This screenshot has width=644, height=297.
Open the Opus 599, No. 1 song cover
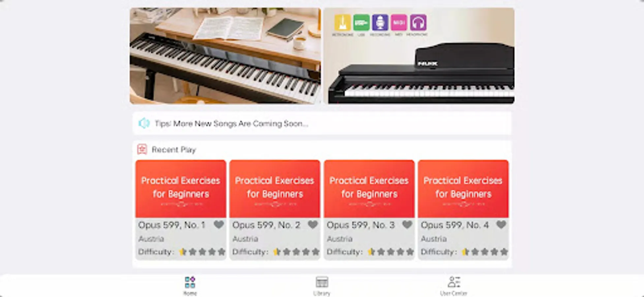pos(181,189)
